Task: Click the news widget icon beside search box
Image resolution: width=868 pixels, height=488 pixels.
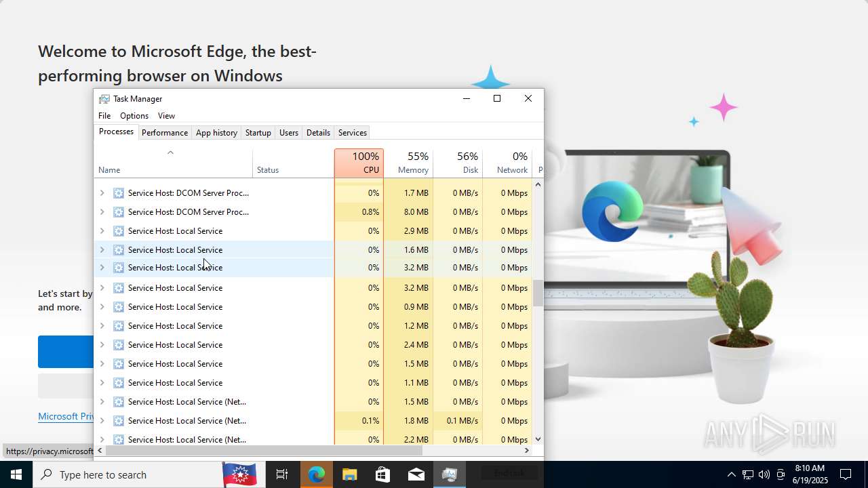Action: pyautogui.click(x=239, y=474)
